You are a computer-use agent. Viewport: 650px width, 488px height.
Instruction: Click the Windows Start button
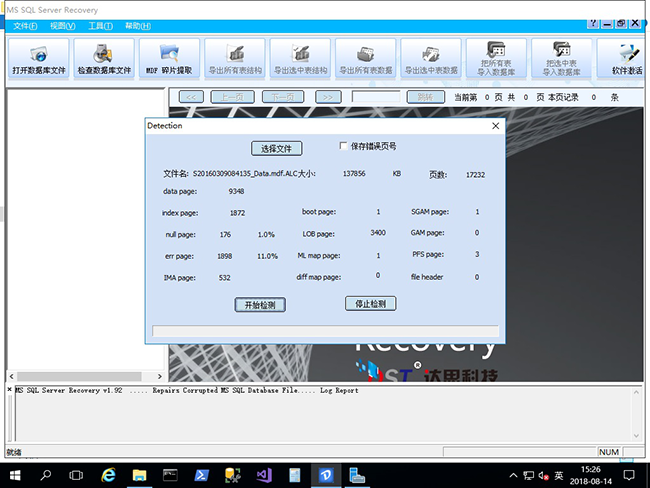tap(15, 473)
